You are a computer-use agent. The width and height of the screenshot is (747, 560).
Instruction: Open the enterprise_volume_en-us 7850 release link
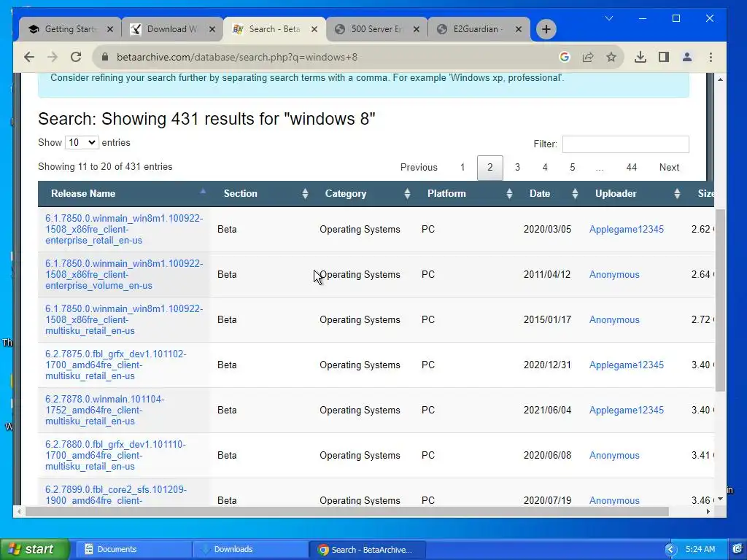(x=124, y=275)
